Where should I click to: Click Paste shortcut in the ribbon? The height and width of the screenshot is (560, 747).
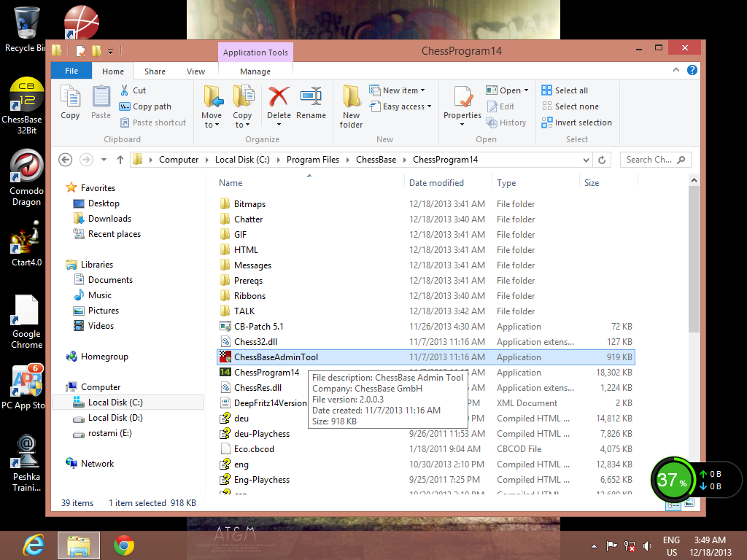pos(153,122)
